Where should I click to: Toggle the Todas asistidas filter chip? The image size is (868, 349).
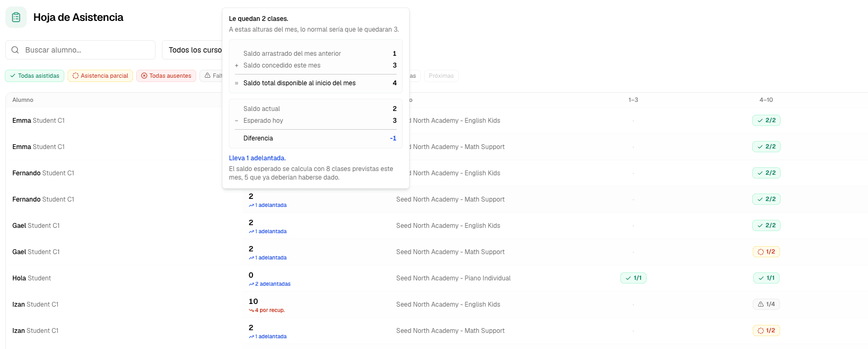click(35, 76)
